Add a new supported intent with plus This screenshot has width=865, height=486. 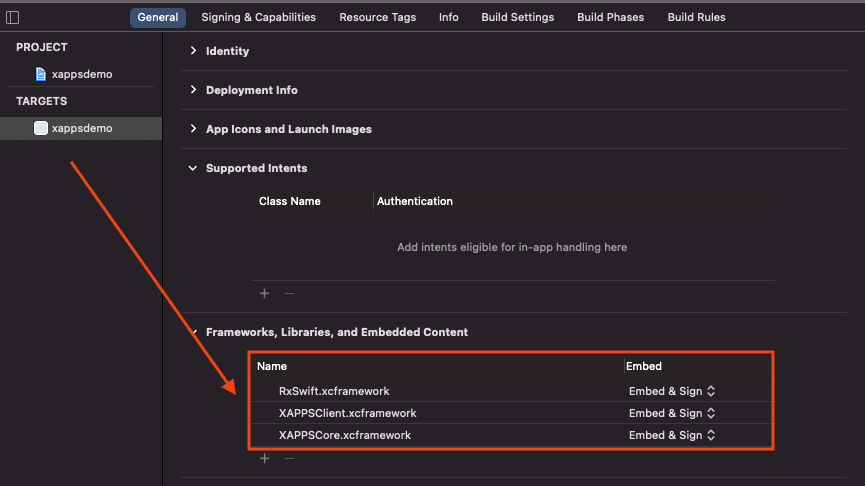tap(265, 294)
